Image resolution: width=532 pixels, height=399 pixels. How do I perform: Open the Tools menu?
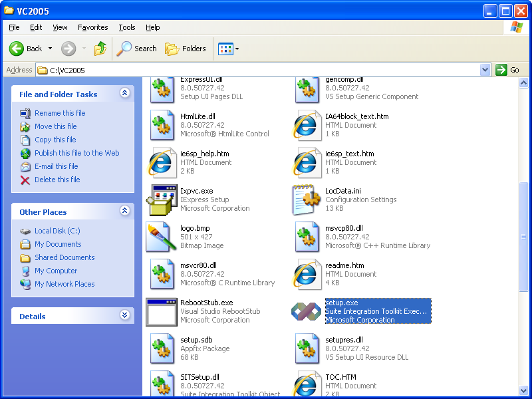point(126,27)
